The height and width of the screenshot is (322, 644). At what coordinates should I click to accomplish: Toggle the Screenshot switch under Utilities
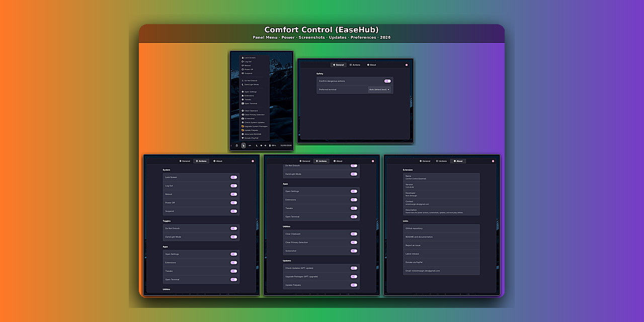coord(354,251)
